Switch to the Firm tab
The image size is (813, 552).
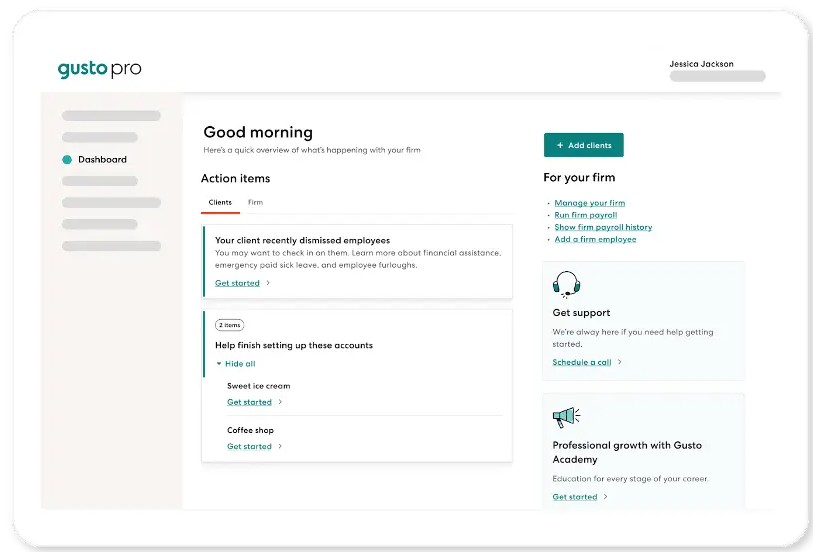[255, 203]
